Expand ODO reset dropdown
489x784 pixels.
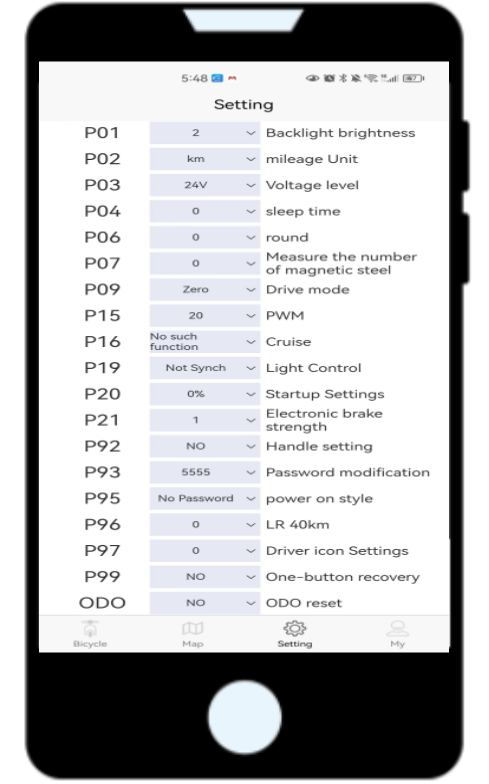point(204,603)
